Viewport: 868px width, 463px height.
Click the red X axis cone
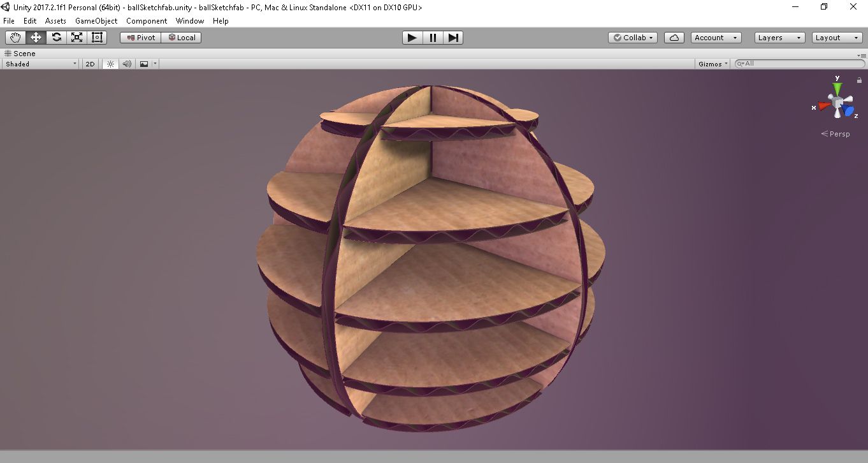pyautogui.click(x=824, y=105)
